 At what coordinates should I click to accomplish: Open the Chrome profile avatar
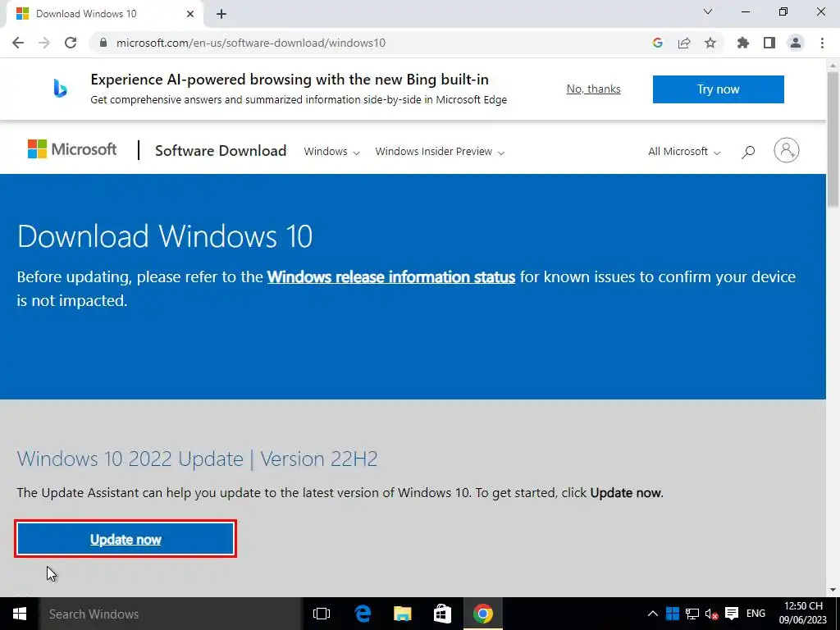coord(796,43)
